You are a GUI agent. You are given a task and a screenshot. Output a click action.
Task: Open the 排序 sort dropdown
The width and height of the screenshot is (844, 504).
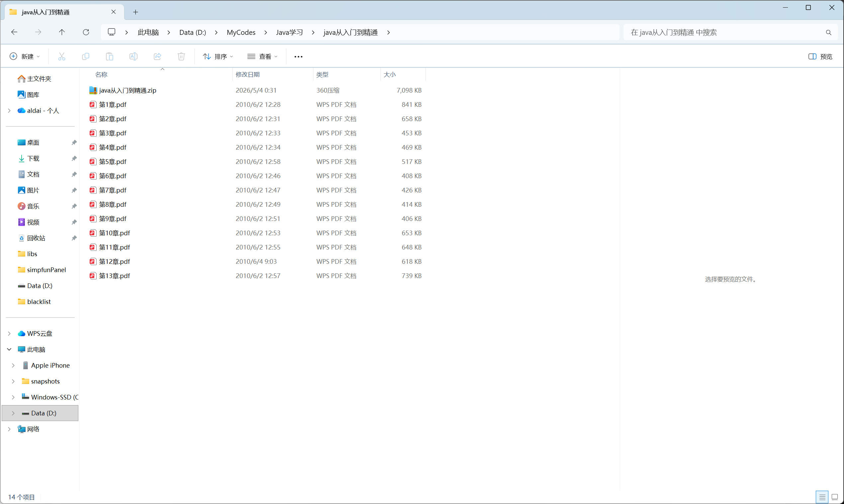(218, 56)
